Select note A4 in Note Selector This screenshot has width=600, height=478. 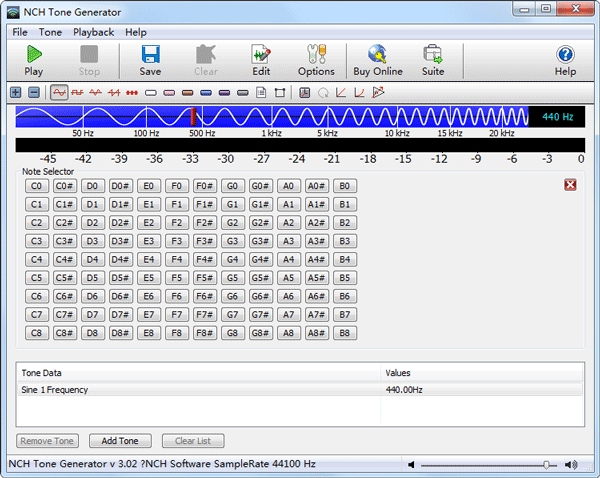tap(288, 259)
